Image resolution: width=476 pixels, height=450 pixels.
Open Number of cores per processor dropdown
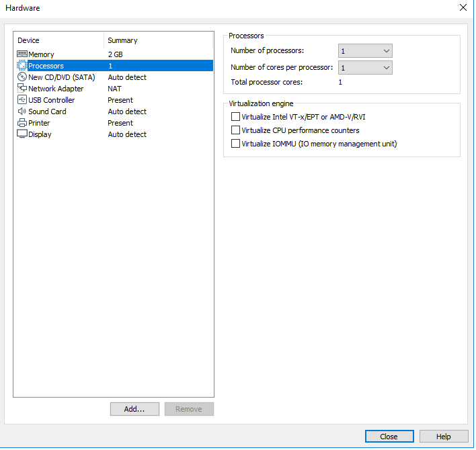click(366, 67)
